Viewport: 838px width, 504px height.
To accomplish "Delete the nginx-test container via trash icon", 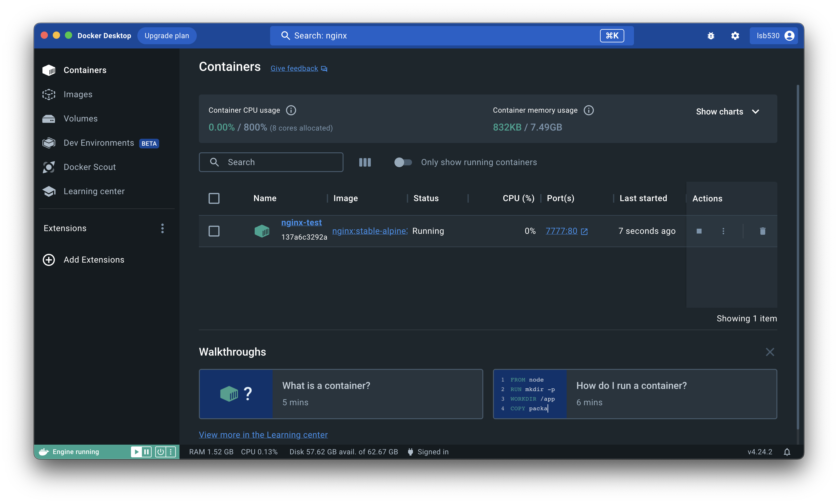I will coord(763,231).
